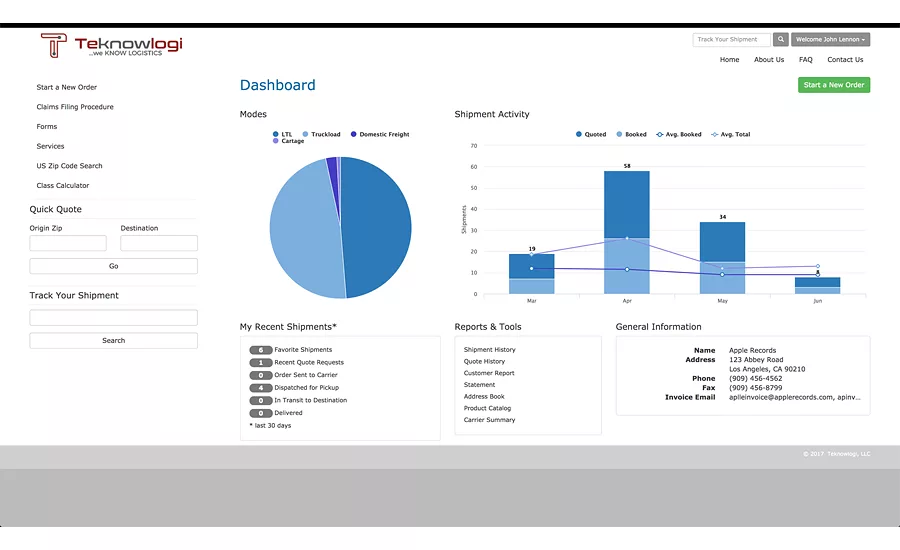900x550 pixels.
Task: Open the Class Calculator link
Action: (x=63, y=185)
